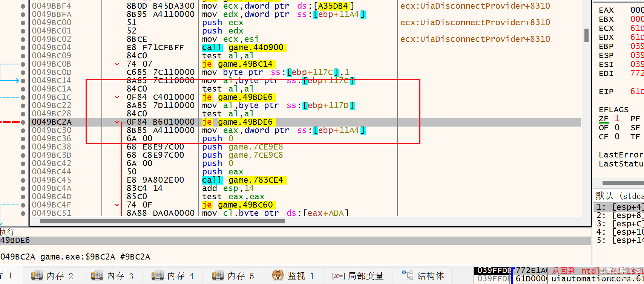Click first 'ecx:UiaDisconnectProvider+8310' comment

click(x=475, y=6)
